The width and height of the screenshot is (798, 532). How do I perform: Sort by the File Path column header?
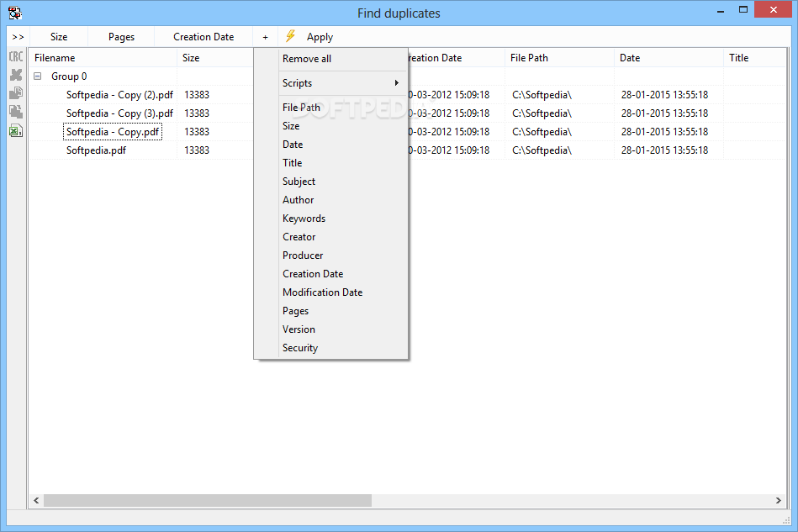tap(559, 58)
